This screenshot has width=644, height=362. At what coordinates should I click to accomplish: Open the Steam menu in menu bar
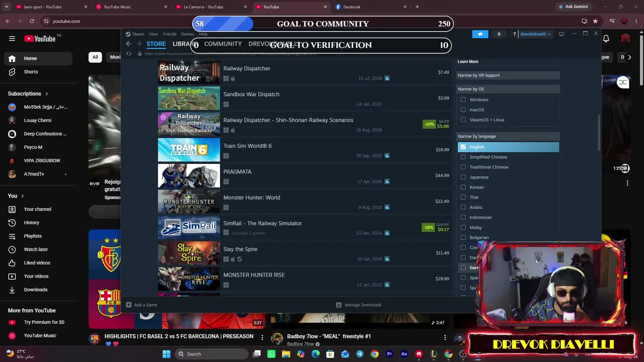tap(138, 34)
